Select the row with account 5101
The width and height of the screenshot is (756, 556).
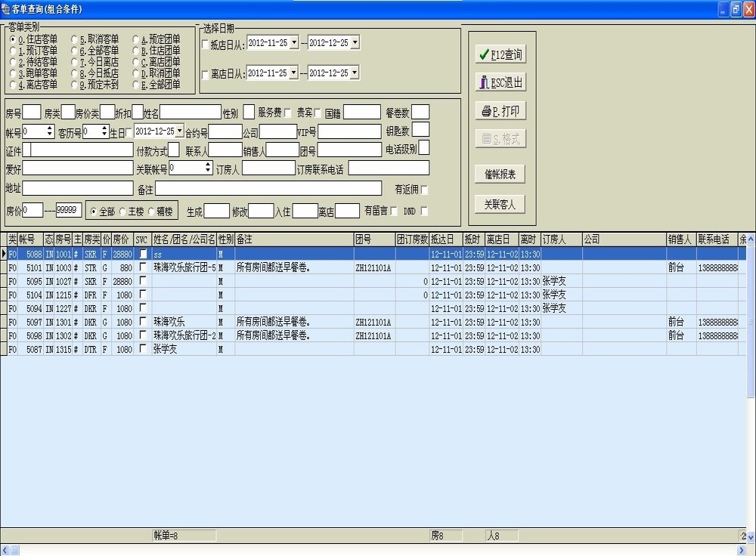tap(373, 267)
